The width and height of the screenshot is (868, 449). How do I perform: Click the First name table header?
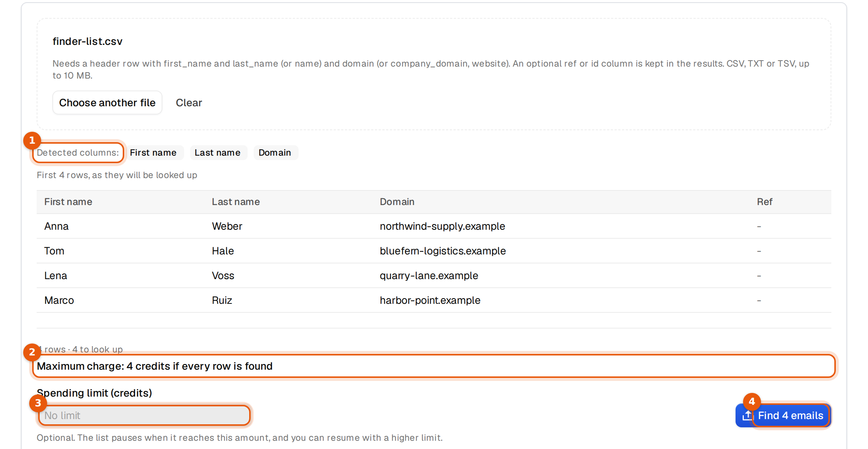click(x=68, y=202)
